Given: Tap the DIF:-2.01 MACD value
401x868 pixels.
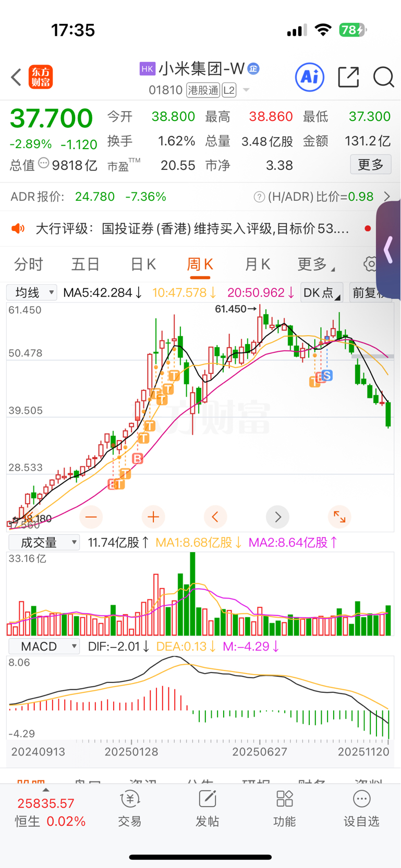Looking at the screenshot, I should point(119,646).
